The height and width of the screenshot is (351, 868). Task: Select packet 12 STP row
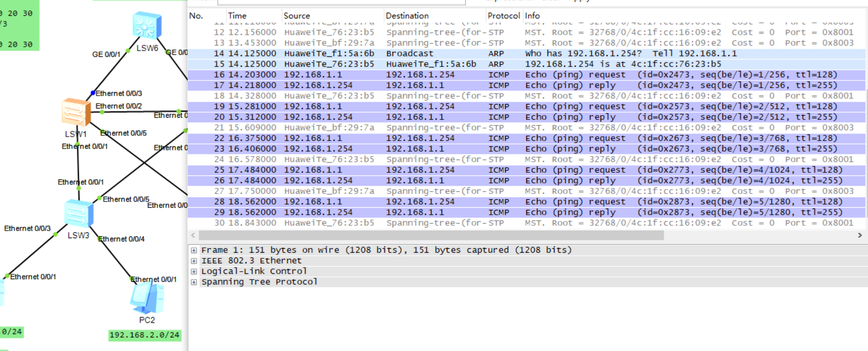[526, 32]
